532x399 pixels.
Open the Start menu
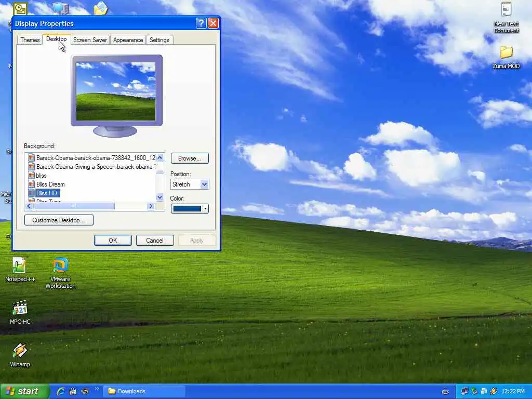pos(24,391)
